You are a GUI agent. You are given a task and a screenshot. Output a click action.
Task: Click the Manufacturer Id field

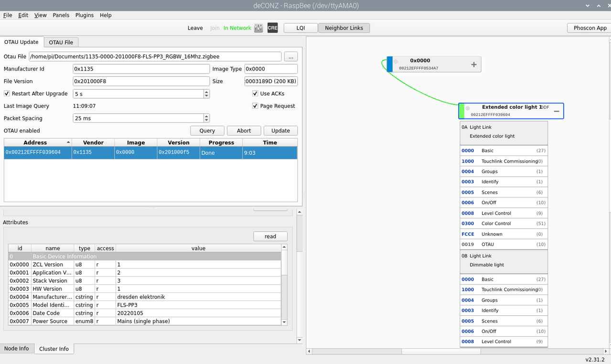click(x=141, y=69)
